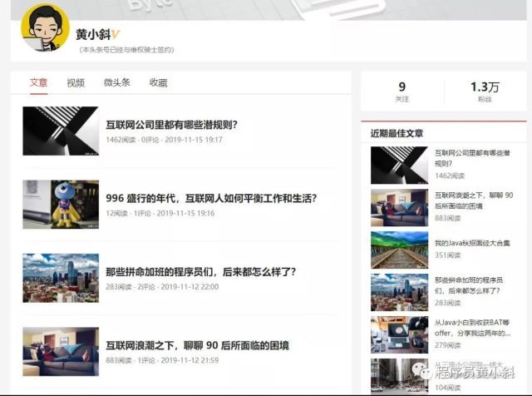532x396 pixels.
Task: Click sidebar railway track thumbnail
Action: tap(399, 250)
